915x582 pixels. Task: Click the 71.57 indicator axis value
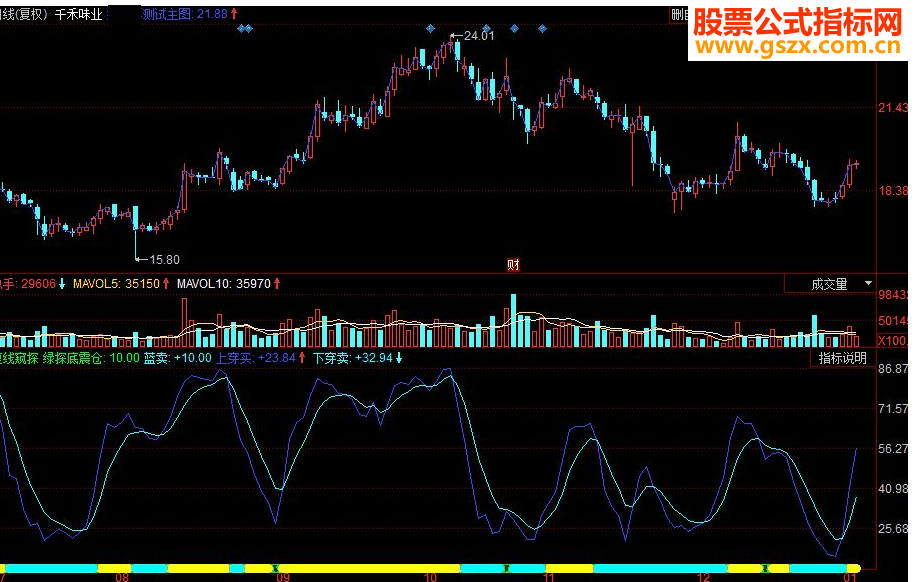(893, 409)
